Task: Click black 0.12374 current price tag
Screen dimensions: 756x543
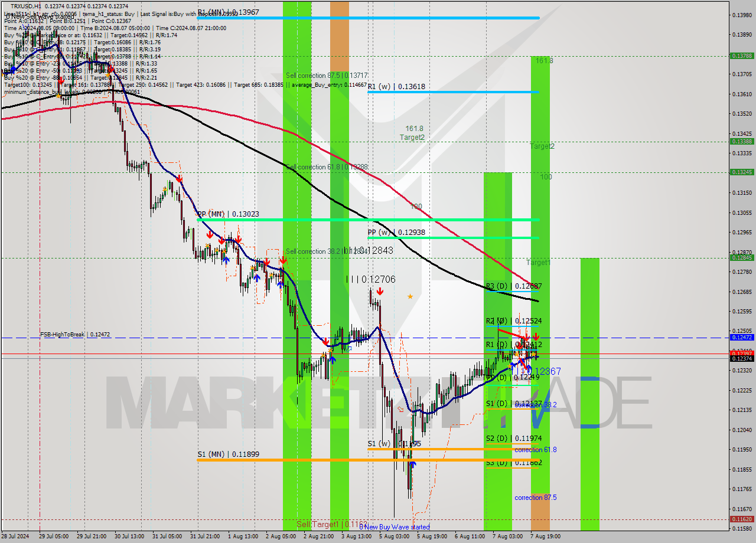Action: [742, 358]
